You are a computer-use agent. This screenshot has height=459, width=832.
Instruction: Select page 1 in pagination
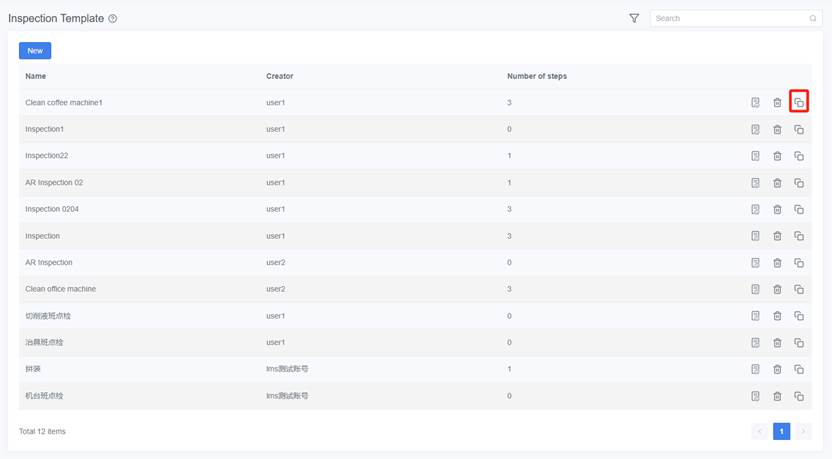[x=781, y=431]
